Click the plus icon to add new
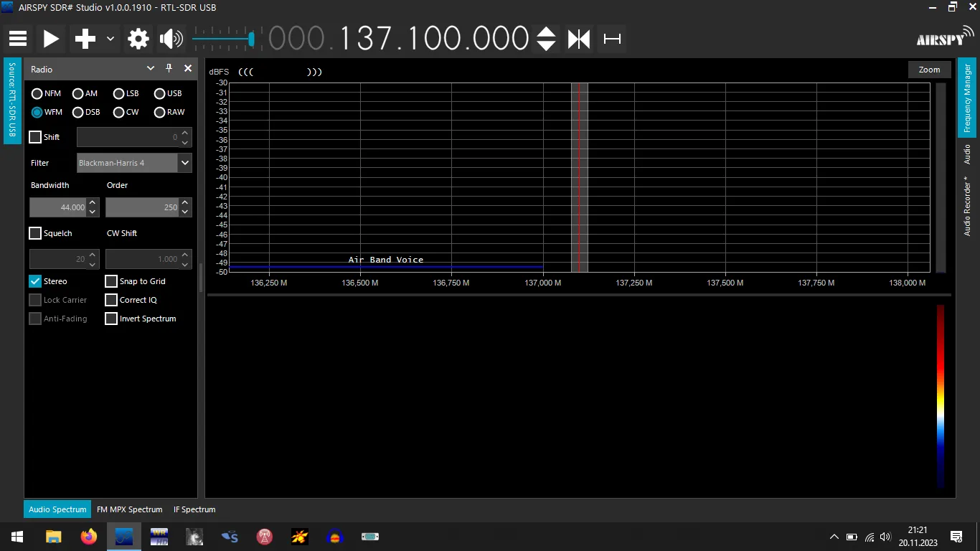Screen dimensions: 980x551 coord(85,39)
